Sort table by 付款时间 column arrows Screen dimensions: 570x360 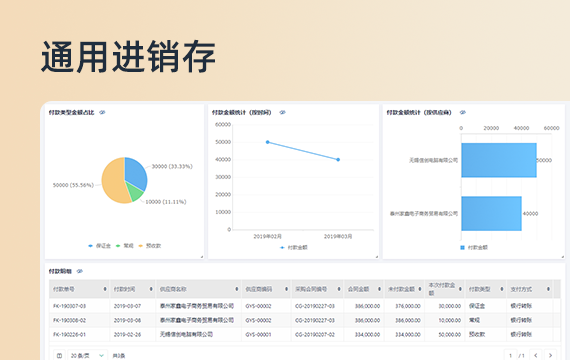[151, 289]
